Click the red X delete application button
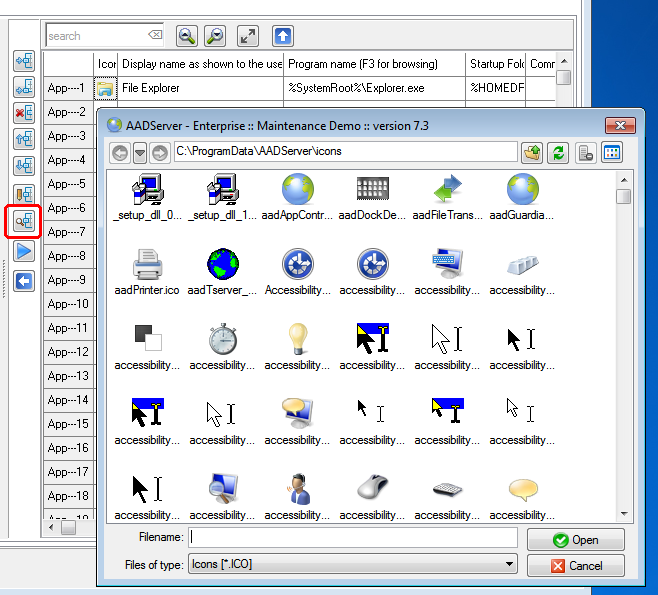Viewport: 658px width, 595px height. [24, 113]
